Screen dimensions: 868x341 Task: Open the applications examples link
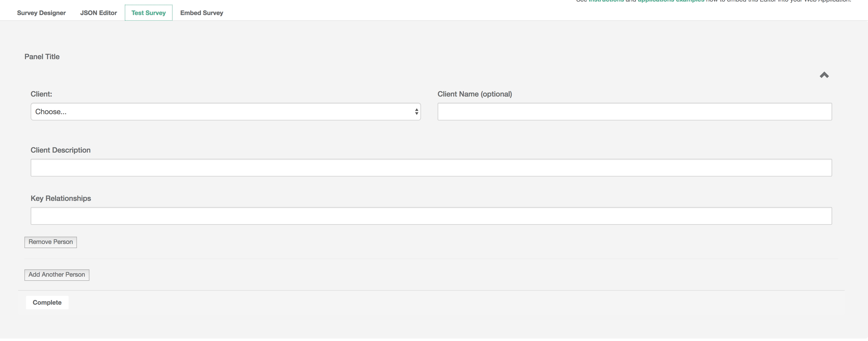pos(670,1)
